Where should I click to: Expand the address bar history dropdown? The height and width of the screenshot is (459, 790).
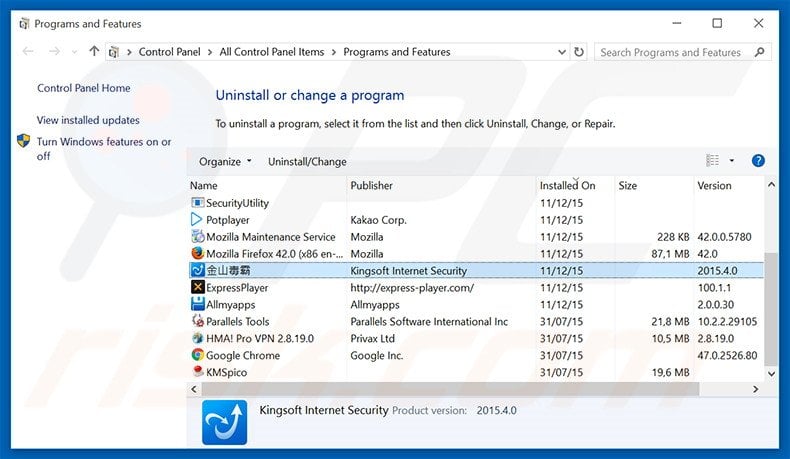(562, 52)
